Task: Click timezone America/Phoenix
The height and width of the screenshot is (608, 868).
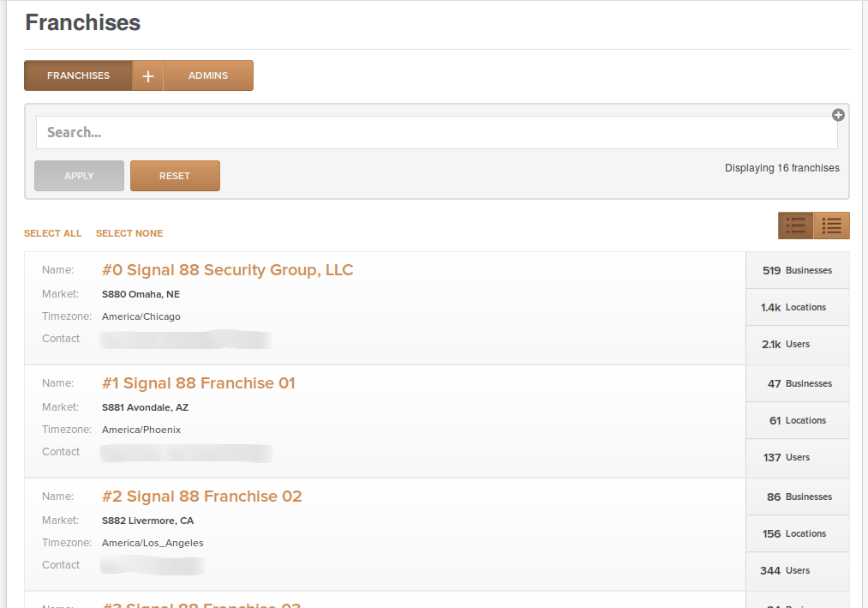Action: [141, 430]
